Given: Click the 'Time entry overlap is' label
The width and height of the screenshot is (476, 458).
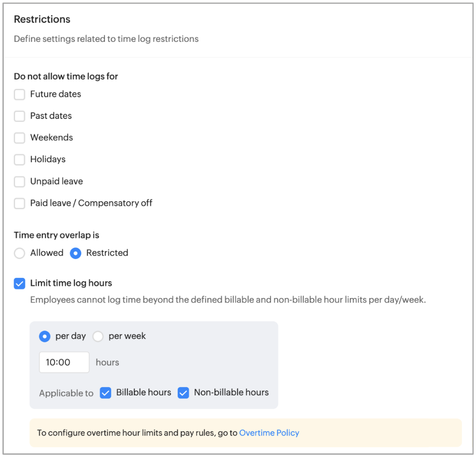Looking at the screenshot, I should coord(56,235).
